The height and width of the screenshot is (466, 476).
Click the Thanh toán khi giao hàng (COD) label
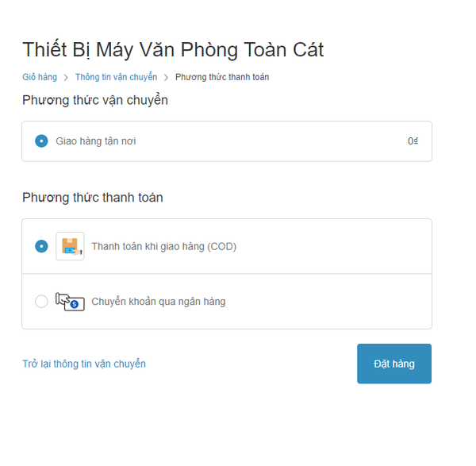(164, 246)
